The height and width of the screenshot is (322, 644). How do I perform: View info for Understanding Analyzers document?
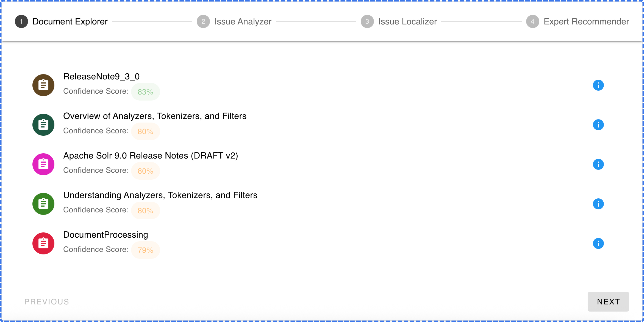[x=598, y=204]
